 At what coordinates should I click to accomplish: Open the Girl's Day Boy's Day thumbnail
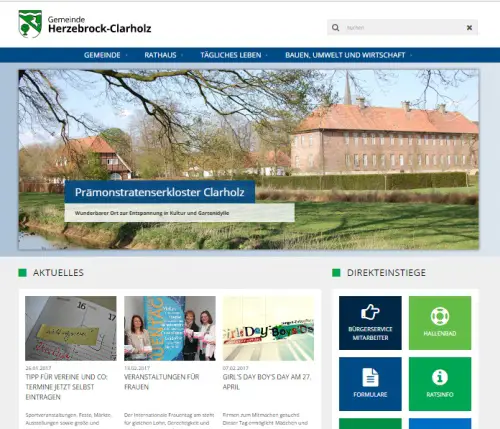point(268,328)
